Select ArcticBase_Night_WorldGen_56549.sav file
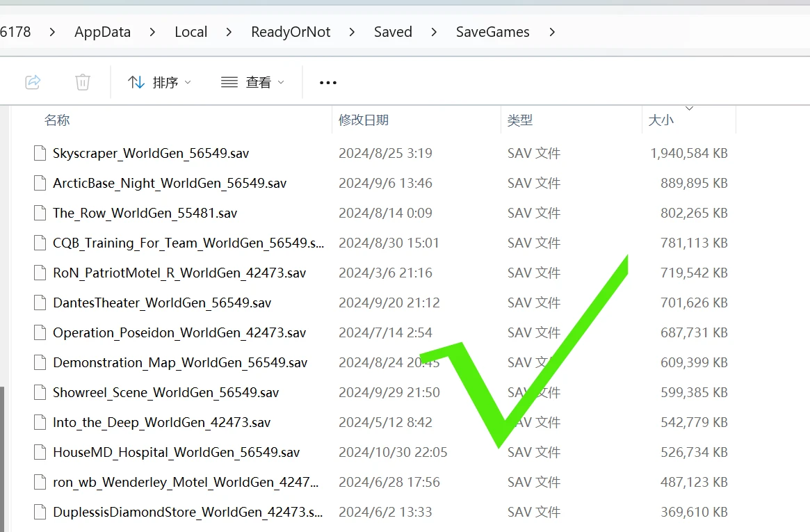This screenshot has height=532, width=810. (x=170, y=184)
